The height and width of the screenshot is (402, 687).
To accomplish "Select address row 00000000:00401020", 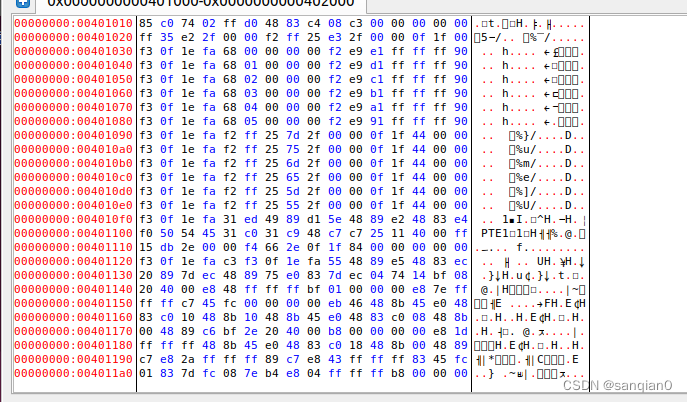I will 73,37.
